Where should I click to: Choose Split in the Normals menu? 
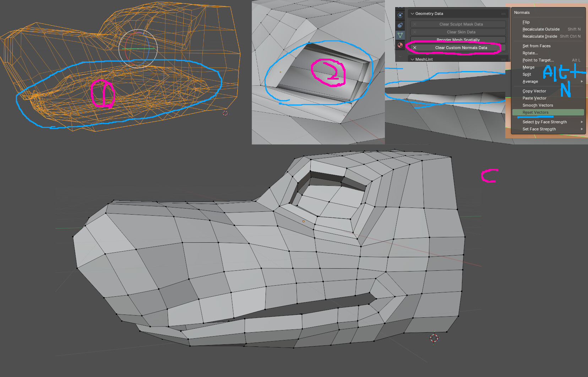click(x=548, y=74)
